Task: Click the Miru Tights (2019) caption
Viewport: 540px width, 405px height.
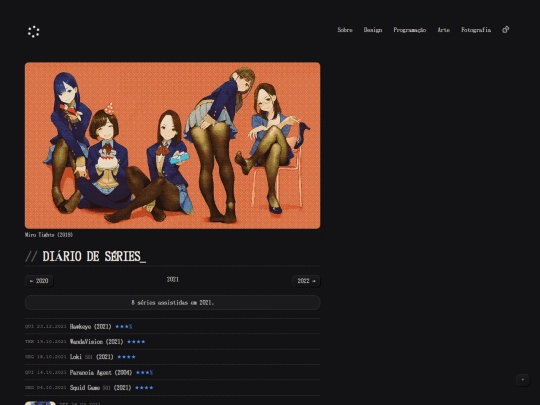Action: pyautogui.click(x=49, y=235)
